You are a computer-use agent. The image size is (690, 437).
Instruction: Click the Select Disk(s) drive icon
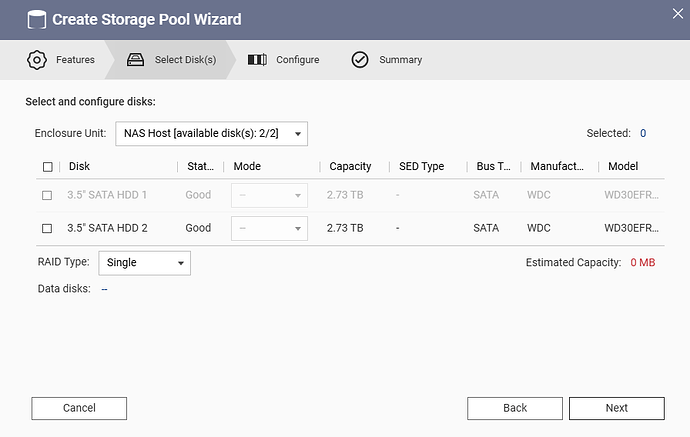pos(135,60)
